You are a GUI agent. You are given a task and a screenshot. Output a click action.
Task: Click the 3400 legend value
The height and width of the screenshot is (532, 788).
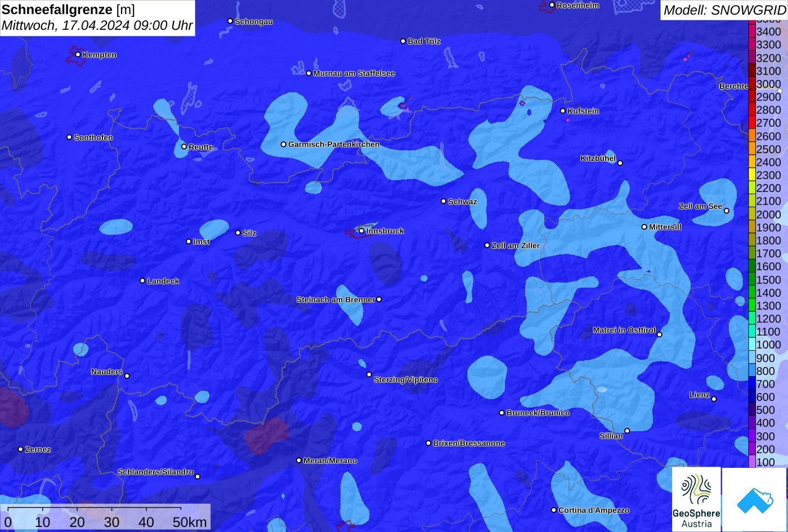(x=768, y=32)
